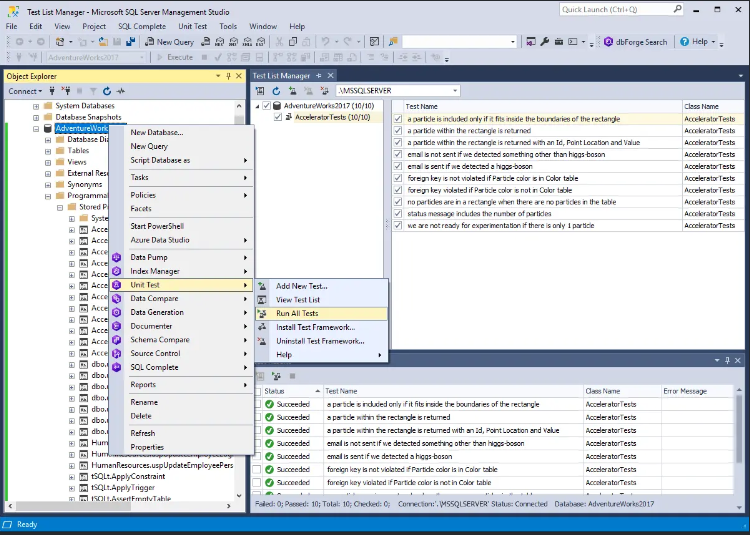Choose Uninstall Test Framework... option

(x=321, y=341)
